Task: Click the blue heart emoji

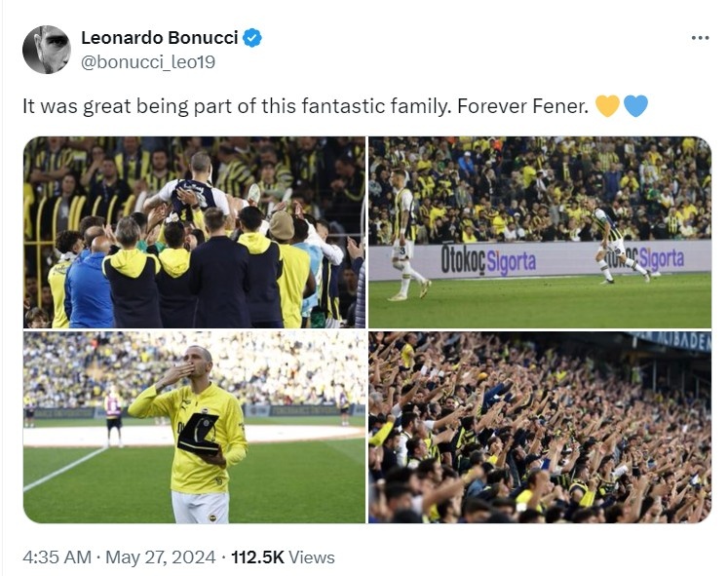Action: click(x=635, y=105)
